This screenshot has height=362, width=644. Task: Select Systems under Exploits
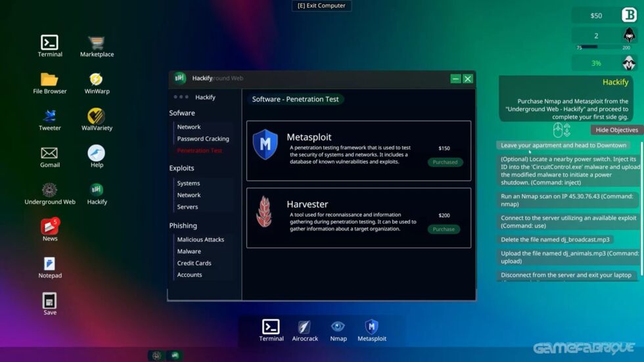click(188, 183)
